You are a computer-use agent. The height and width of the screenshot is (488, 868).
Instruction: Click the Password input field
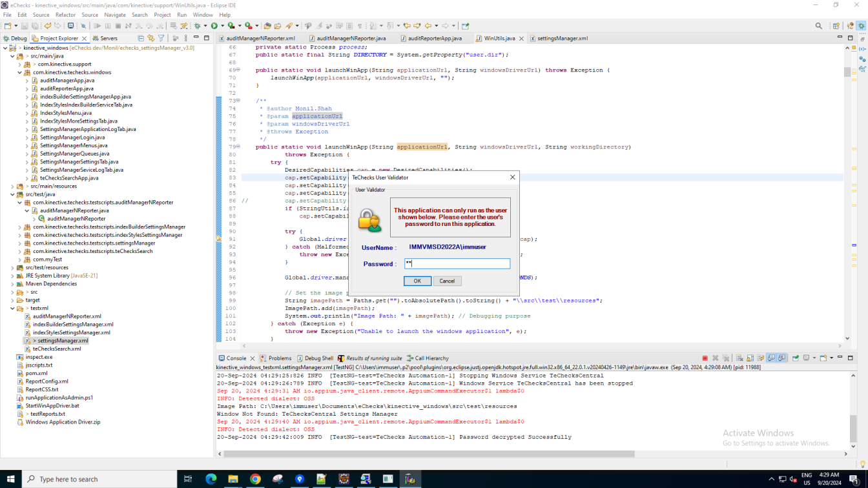pos(457,263)
